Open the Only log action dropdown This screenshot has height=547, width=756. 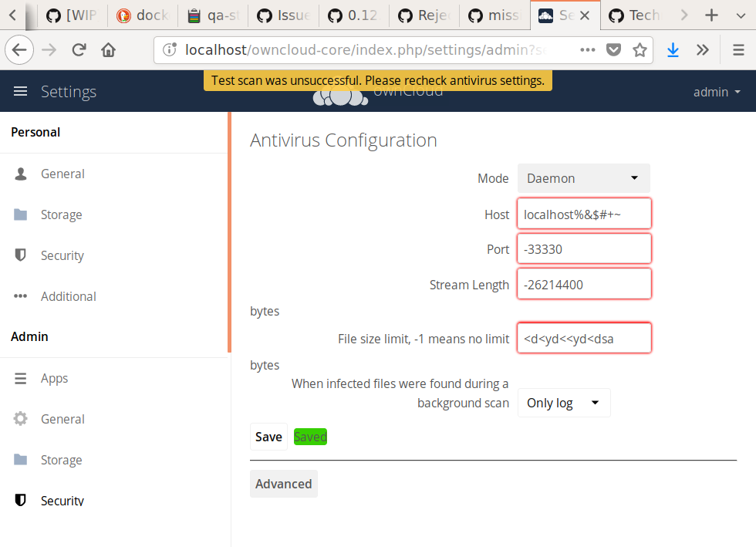[x=563, y=402]
